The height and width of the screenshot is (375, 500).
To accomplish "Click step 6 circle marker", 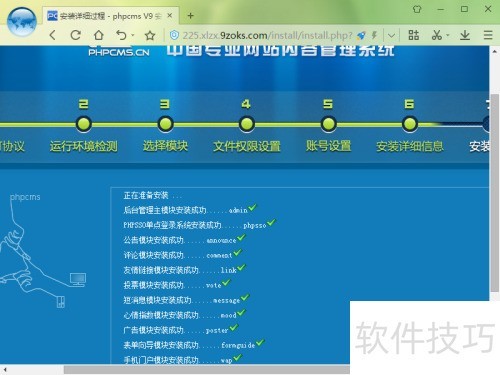I will point(410,124).
